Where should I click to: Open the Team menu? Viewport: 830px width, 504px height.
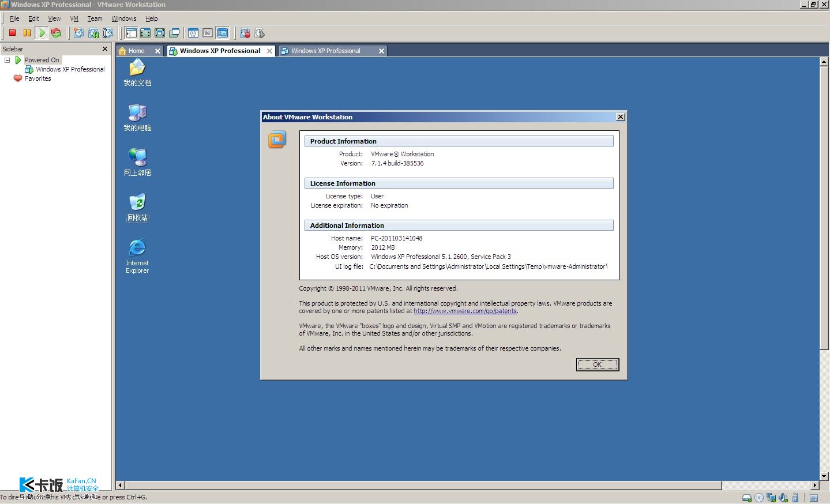click(95, 18)
